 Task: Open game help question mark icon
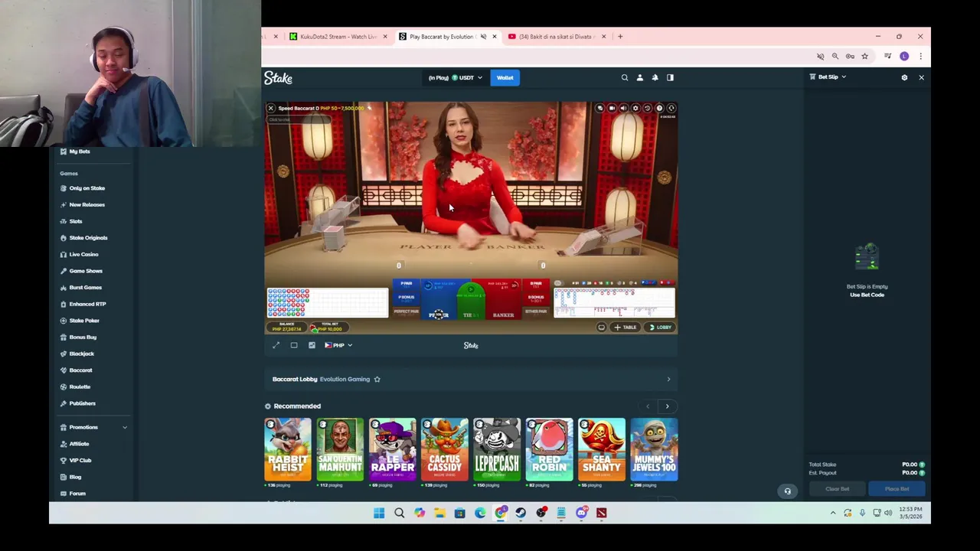click(659, 108)
